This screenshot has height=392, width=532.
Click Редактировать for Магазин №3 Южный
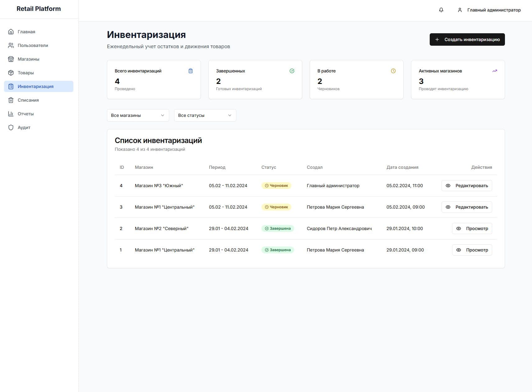pos(466,186)
